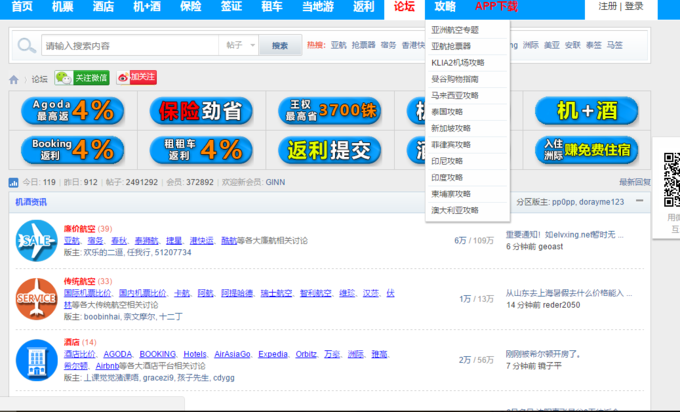Image resolution: width=680 pixels, height=412 pixels.
Task: Open the SALE airplane forum icon
Action: 36,241
